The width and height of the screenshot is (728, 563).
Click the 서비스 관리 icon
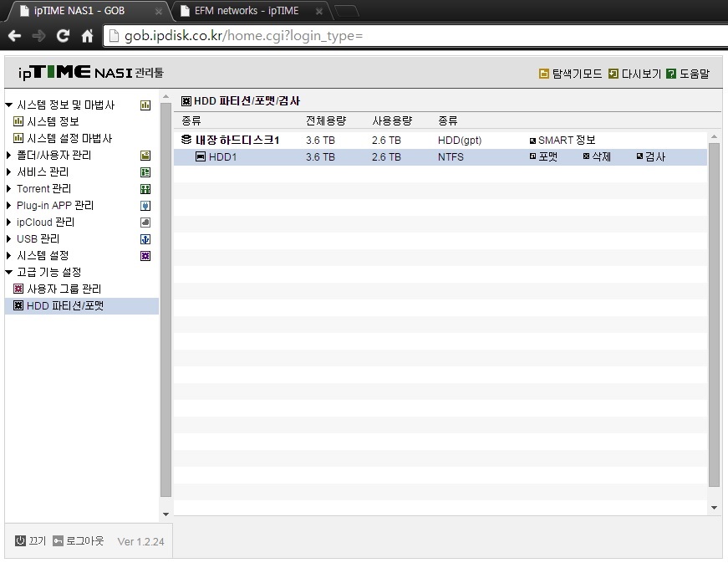pyautogui.click(x=145, y=172)
